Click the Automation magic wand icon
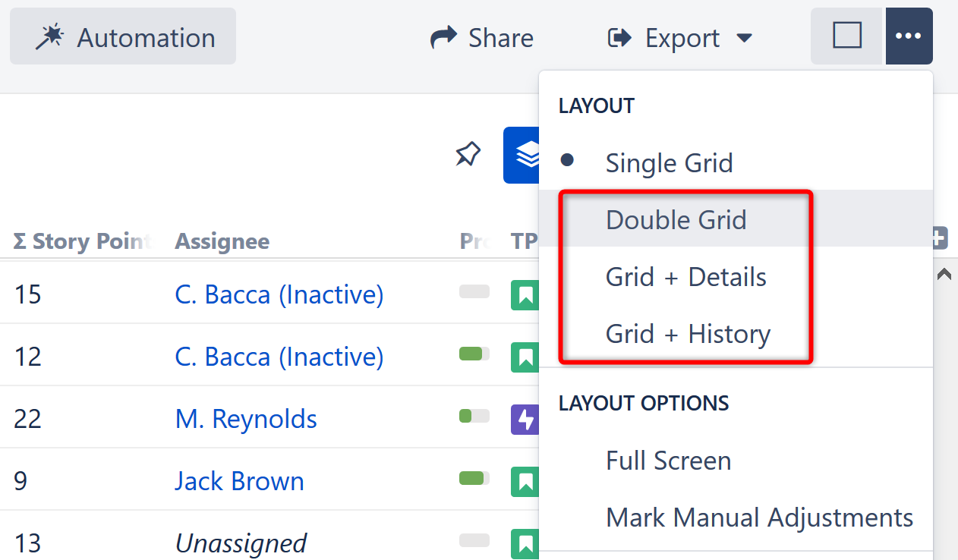Image resolution: width=958 pixels, height=560 pixels. coord(50,36)
